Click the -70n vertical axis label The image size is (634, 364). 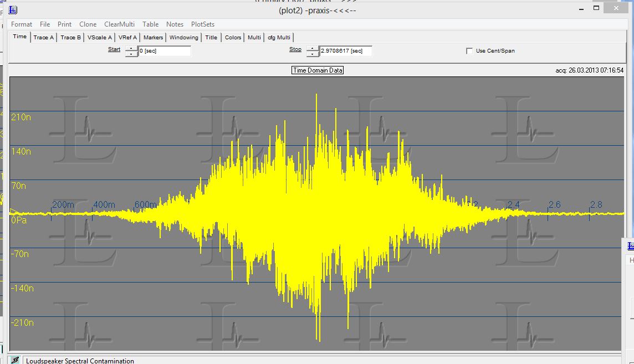(x=20, y=254)
